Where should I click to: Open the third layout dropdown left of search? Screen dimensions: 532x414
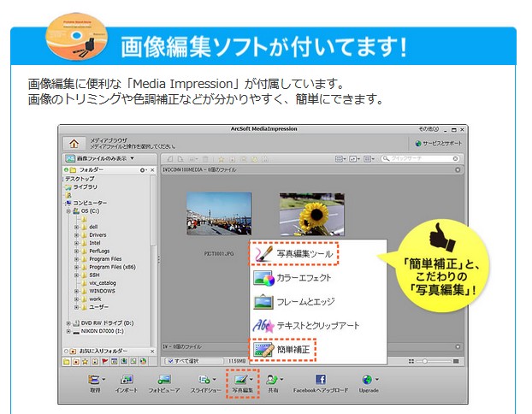pos(369,159)
